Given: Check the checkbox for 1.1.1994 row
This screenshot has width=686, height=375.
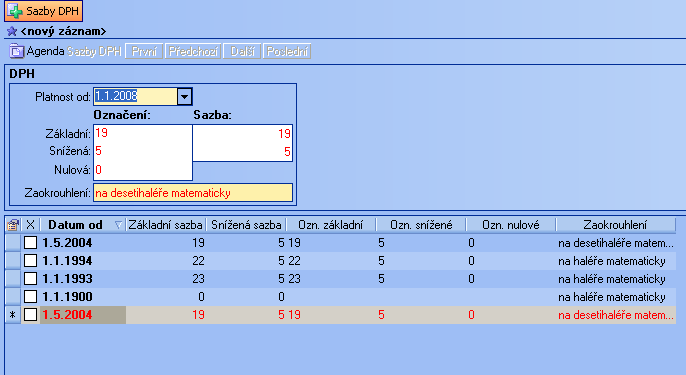Looking at the screenshot, I should (30, 261).
